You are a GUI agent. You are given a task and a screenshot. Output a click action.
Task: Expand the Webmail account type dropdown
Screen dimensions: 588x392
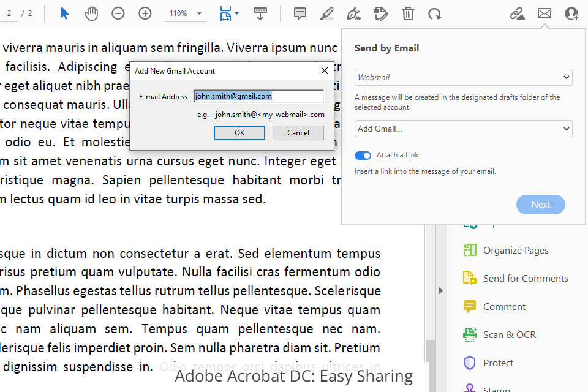click(x=463, y=77)
